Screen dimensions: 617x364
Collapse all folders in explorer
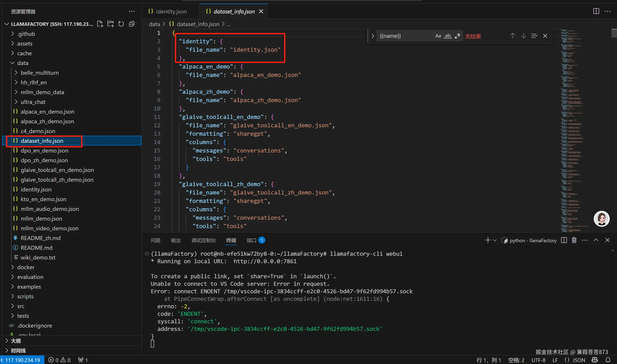point(132,24)
